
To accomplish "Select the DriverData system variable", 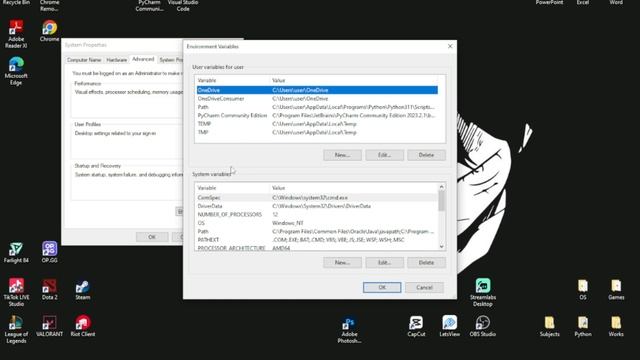I will pyautogui.click(x=317, y=206).
